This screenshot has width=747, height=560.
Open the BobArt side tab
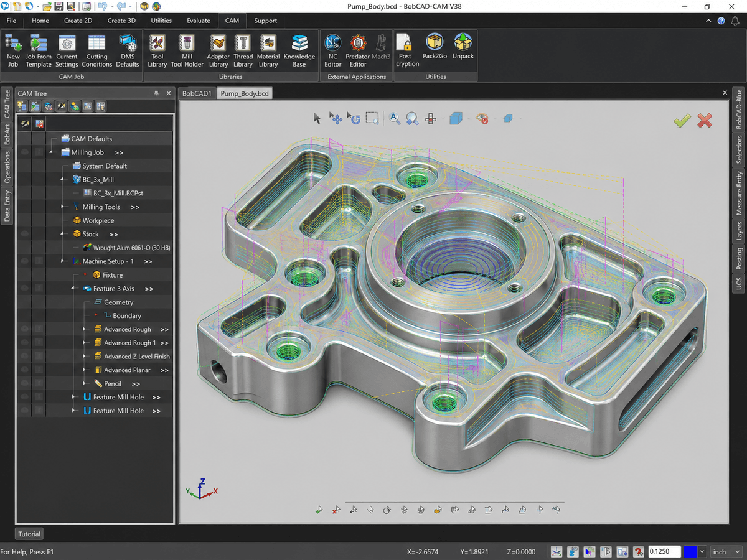(x=7, y=135)
